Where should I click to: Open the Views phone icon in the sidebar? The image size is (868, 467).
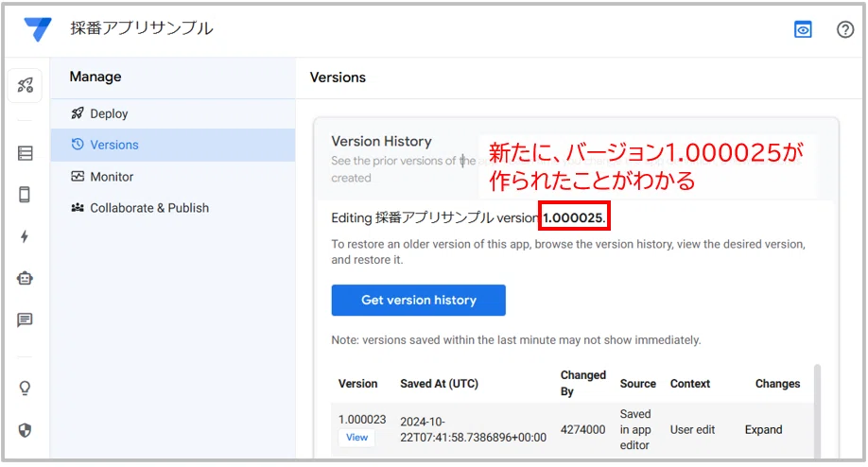[x=25, y=195]
